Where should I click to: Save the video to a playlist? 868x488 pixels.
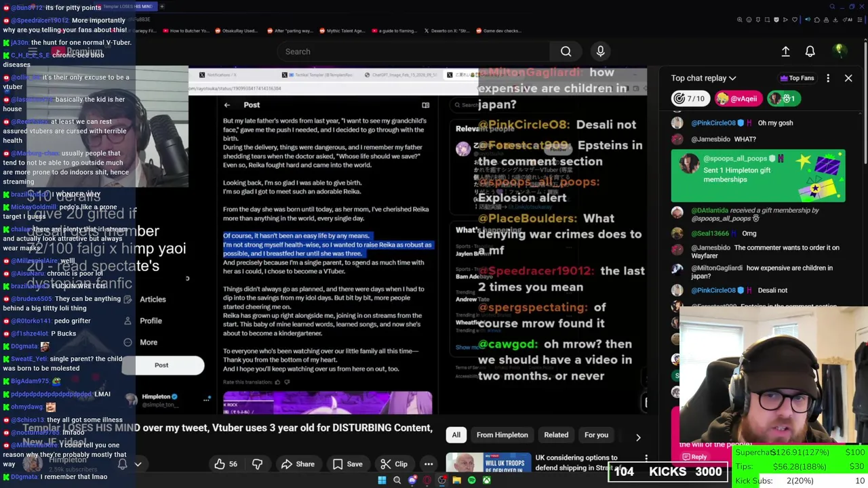[347, 464]
